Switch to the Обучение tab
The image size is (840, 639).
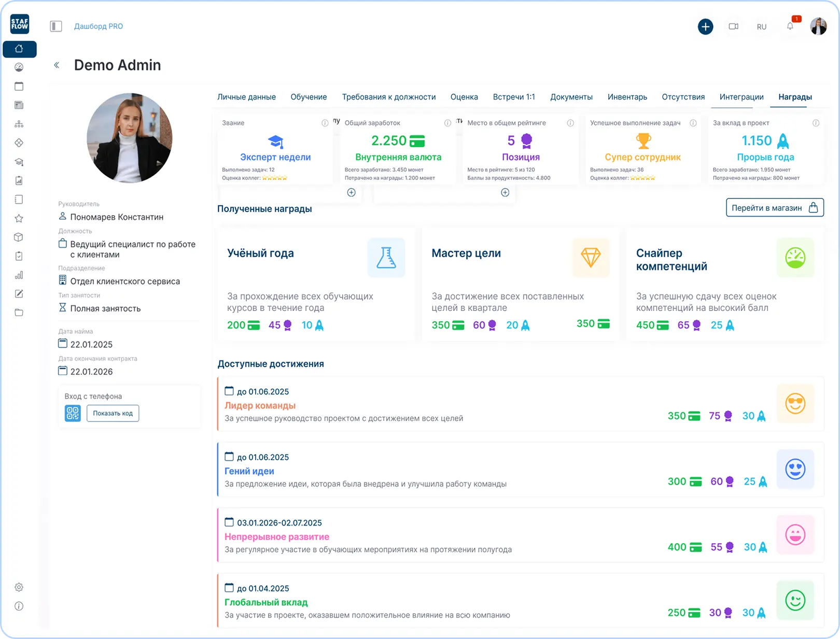[309, 97]
